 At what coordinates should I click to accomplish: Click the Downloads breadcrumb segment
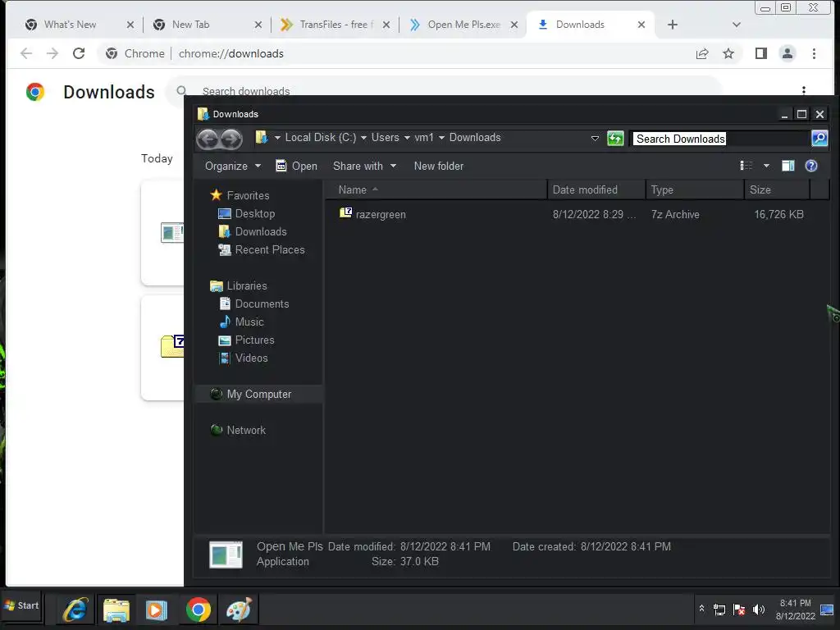(x=475, y=138)
